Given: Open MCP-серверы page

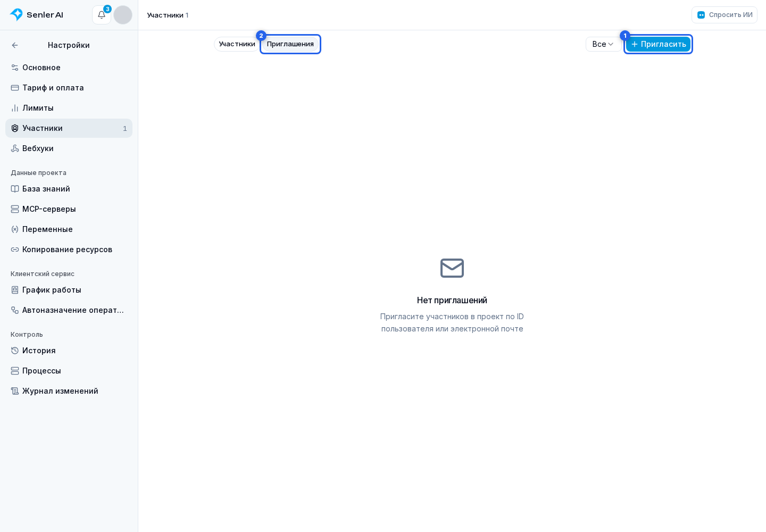Looking at the screenshot, I should tap(69, 209).
